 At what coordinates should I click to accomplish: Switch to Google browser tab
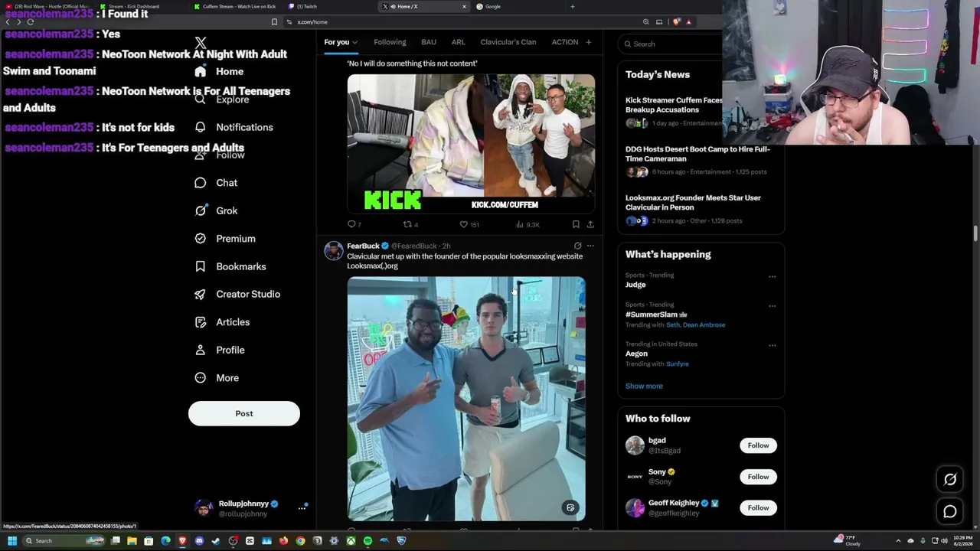click(517, 6)
